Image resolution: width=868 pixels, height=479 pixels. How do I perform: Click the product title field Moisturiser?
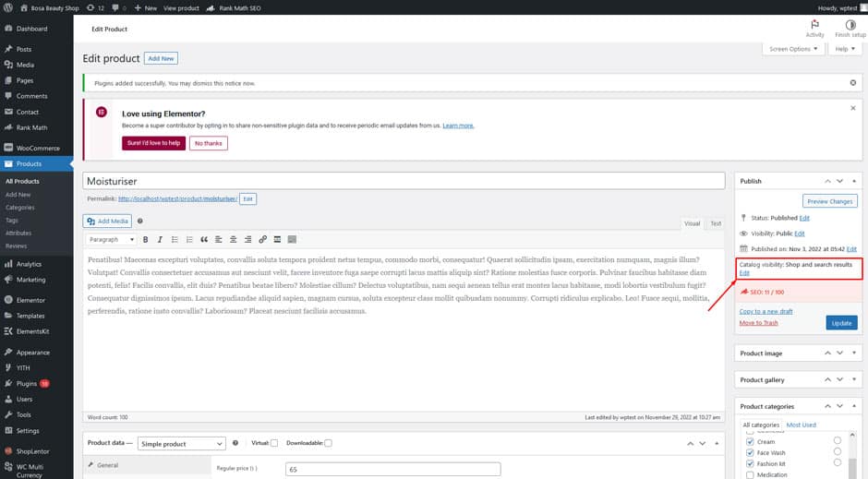tap(404, 182)
